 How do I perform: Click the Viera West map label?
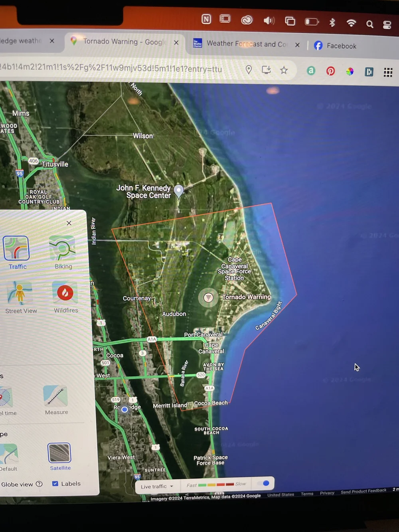pos(121,457)
